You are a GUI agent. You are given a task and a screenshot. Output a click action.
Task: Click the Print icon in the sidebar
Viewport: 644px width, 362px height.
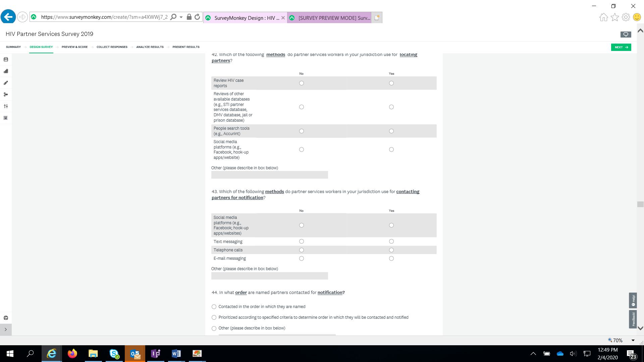[6, 318]
